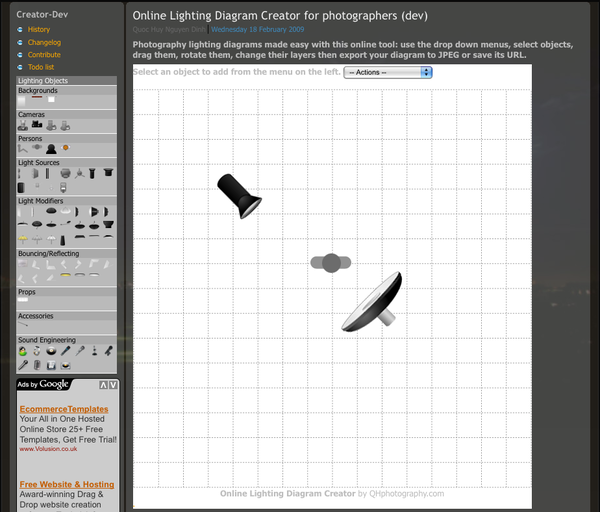Add the gold reflector disc icon

coord(65,275)
